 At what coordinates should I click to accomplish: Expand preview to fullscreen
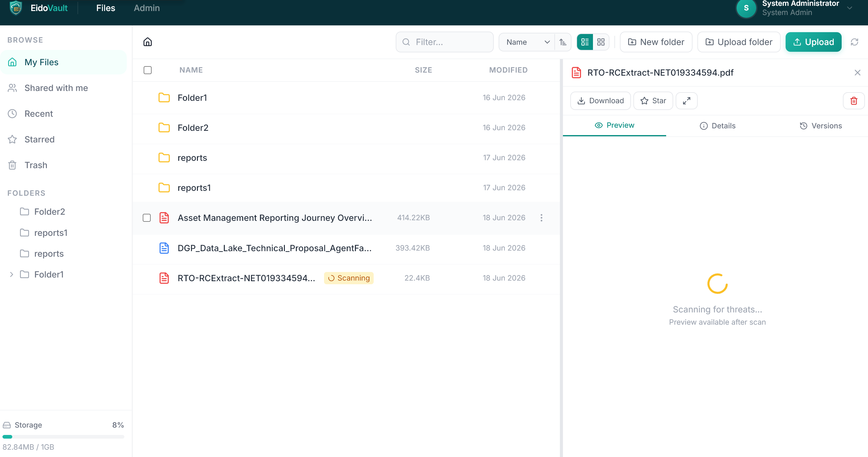pos(686,100)
